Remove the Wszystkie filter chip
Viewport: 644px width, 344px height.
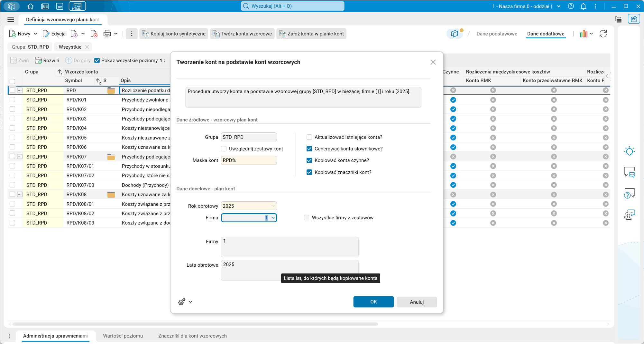tap(87, 47)
